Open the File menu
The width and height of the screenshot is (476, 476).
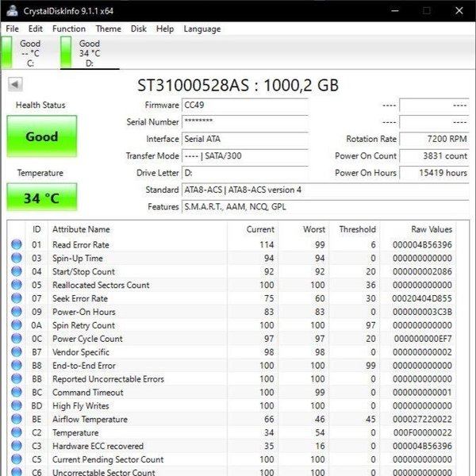pyautogui.click(x=12, y=29)
